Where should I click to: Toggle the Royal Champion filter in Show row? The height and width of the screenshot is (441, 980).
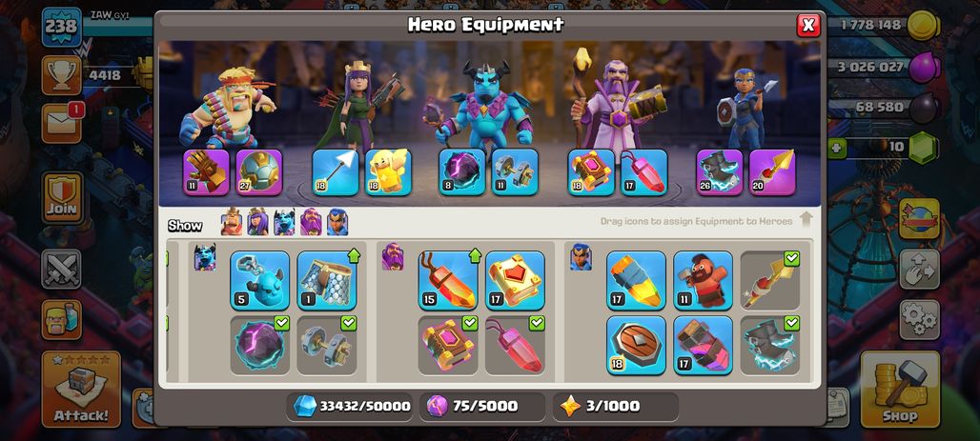click(x=337, y=222)
